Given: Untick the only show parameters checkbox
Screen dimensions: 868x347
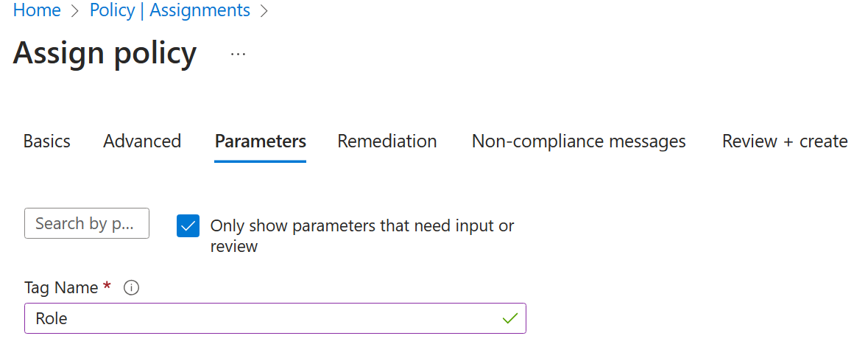Looking at the screenshot, I should (188, 226).
